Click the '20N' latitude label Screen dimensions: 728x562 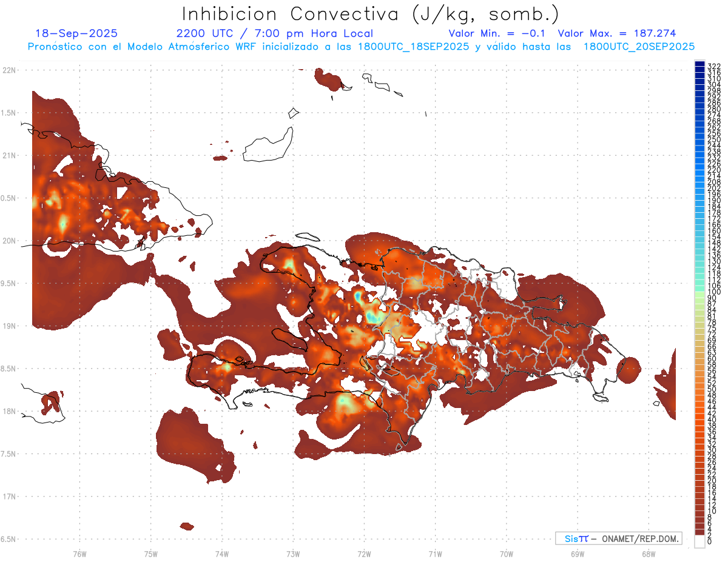9,241
